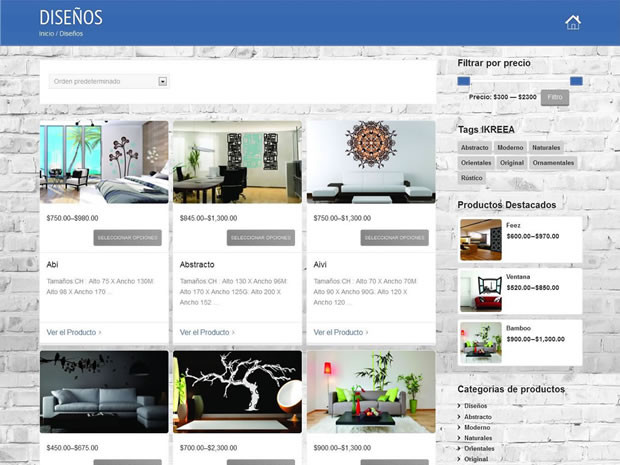The height and width of the screenshot is (465, 620).
Task: Open the Abi product bedroom image
Action: 104,162
